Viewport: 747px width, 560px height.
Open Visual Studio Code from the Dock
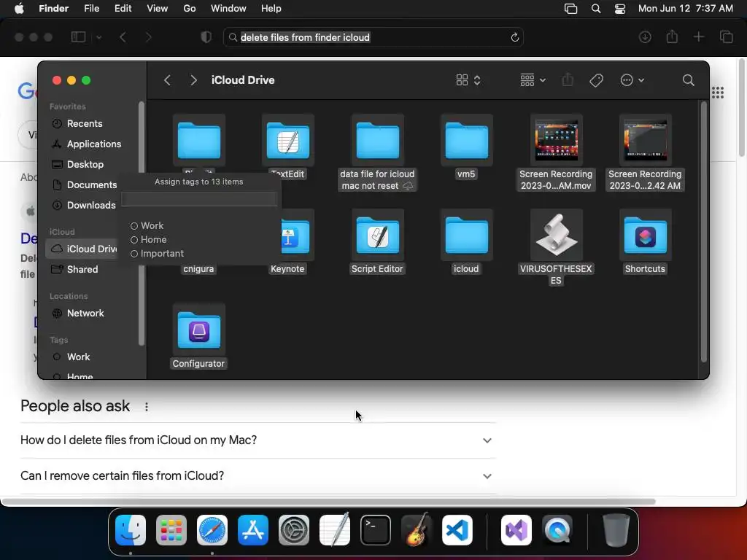(x=457, y=530)
